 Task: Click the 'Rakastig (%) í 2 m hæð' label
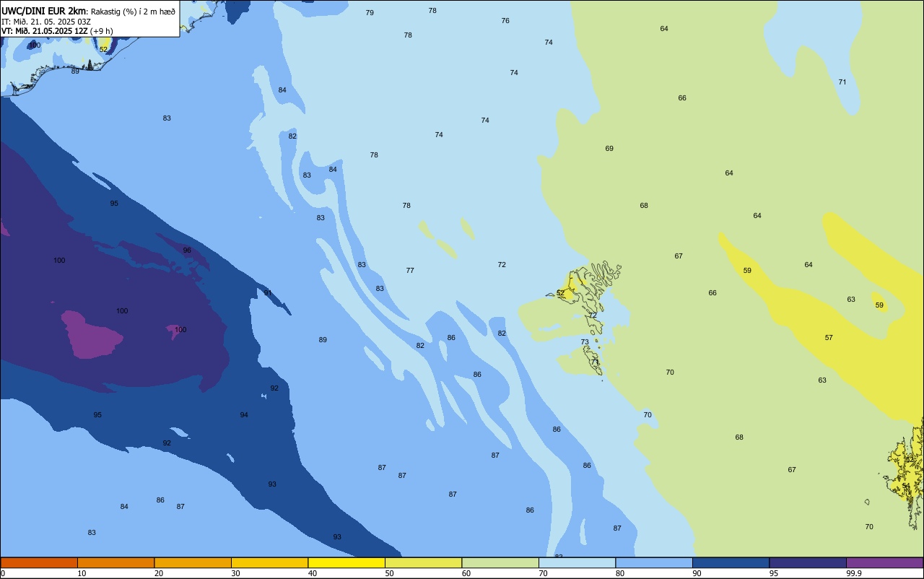point(133,11)
